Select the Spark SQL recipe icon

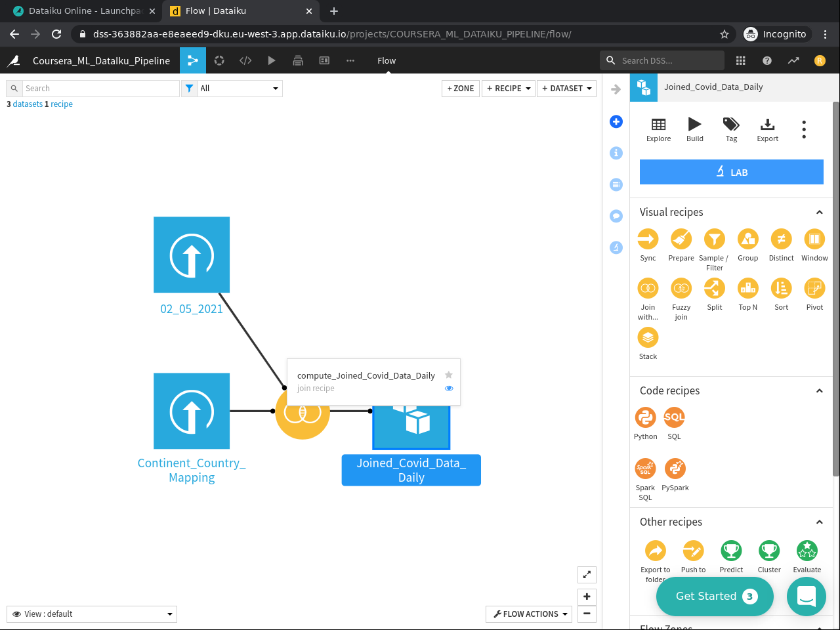tap(646, 469)
